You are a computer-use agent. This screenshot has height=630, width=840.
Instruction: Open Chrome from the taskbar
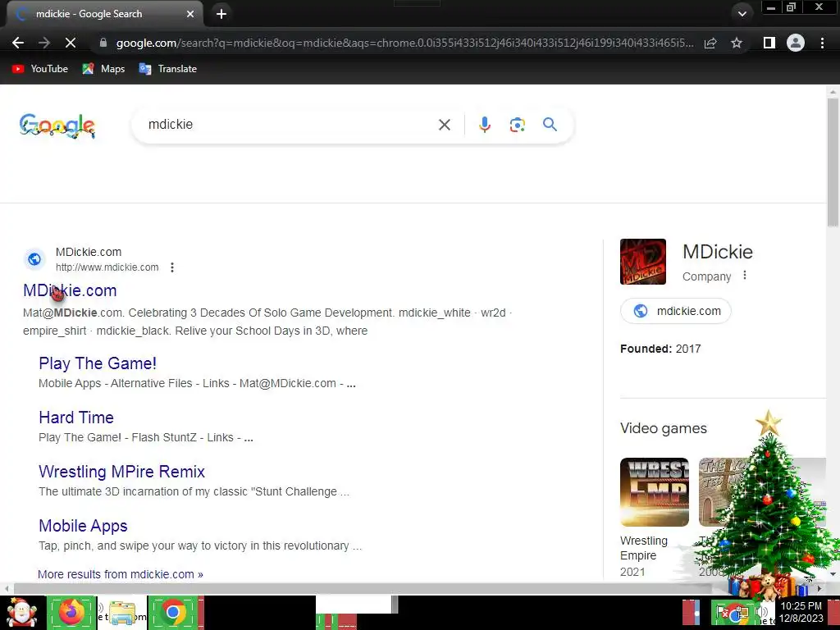point(172,612)
